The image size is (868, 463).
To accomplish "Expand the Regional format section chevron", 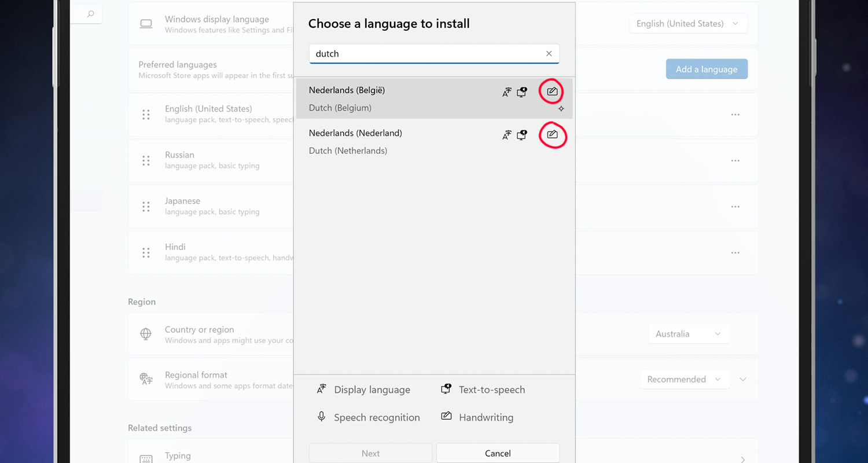I will pyautogui.click(x=743, y=380).
